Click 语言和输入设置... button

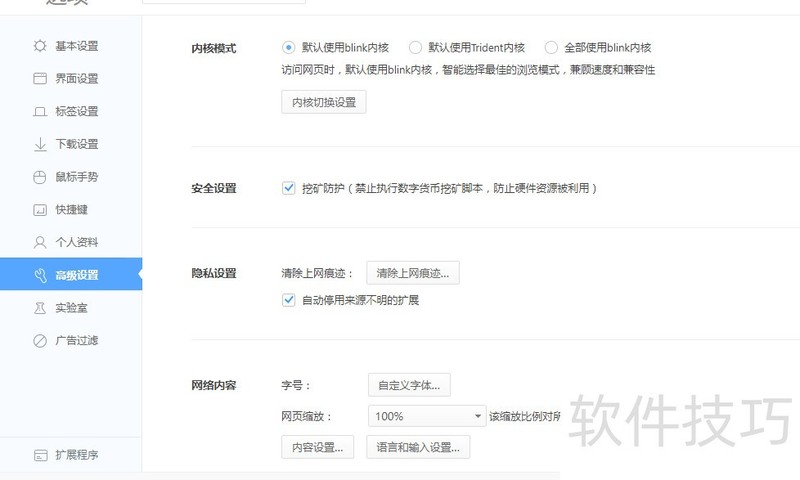[418, 447]
